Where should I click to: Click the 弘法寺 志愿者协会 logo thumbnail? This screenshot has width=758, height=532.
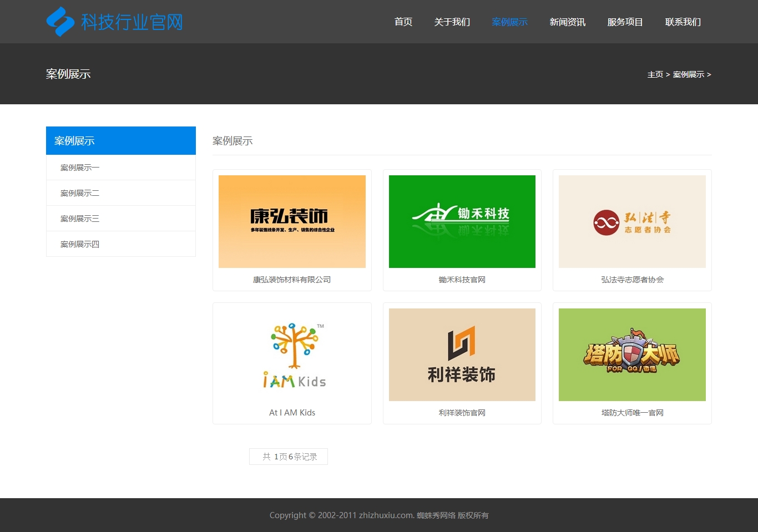point(632,221)
